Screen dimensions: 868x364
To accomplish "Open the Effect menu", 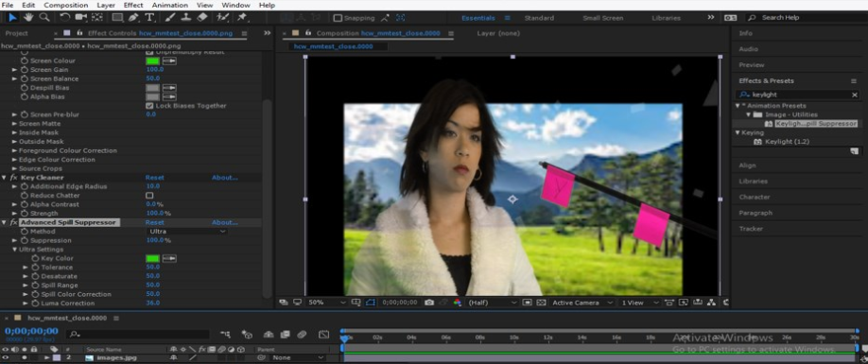I will tap(133, 5).
